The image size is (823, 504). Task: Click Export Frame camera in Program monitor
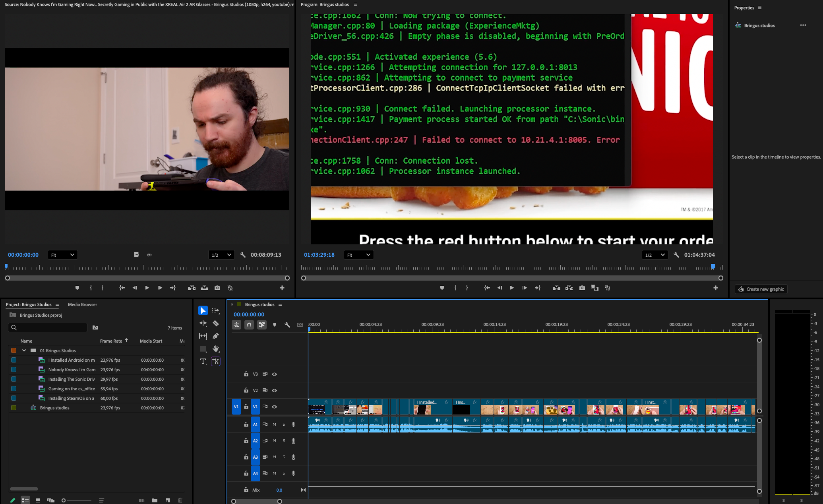[x=582, y=288]
